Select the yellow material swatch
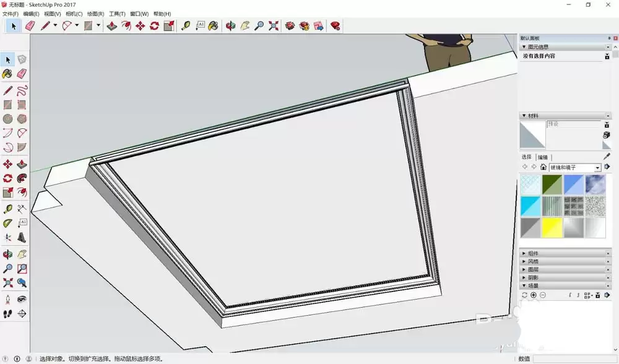 (x=552, y=228)
